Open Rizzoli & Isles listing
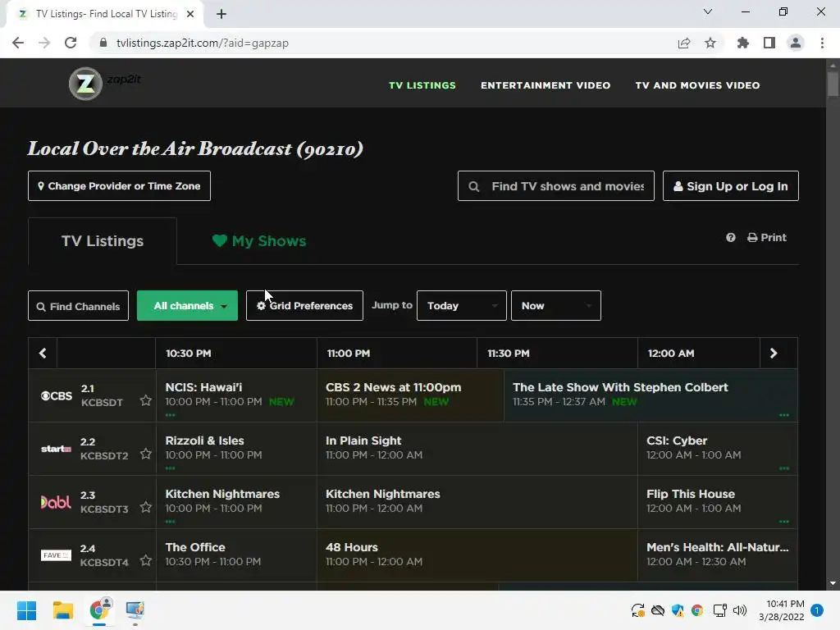 click(x=236, y=448)
